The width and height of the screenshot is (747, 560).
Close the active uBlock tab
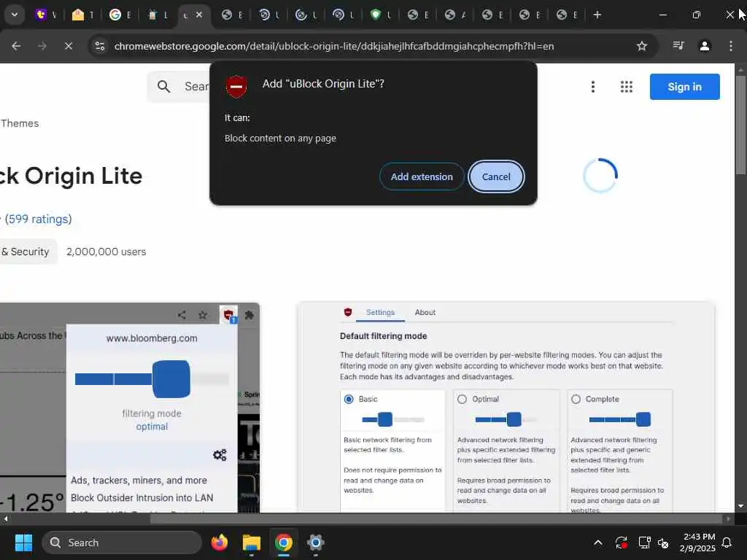199,15
